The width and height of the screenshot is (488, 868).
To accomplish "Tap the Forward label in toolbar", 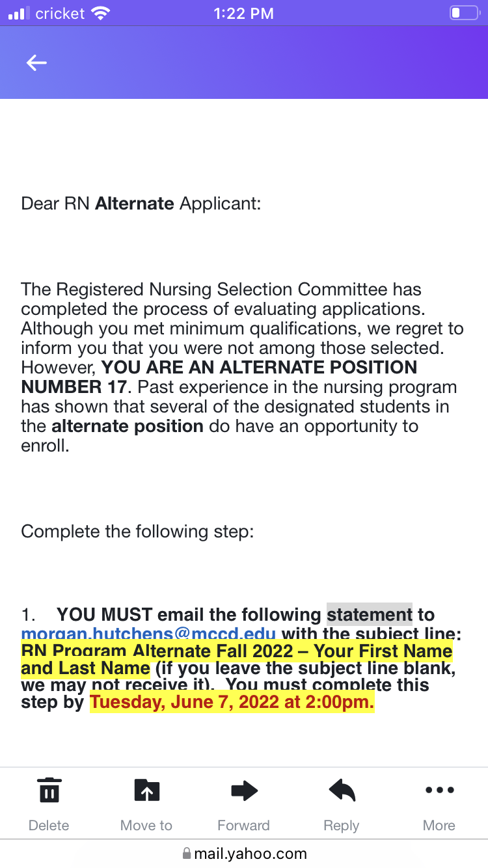I will 244,825.
